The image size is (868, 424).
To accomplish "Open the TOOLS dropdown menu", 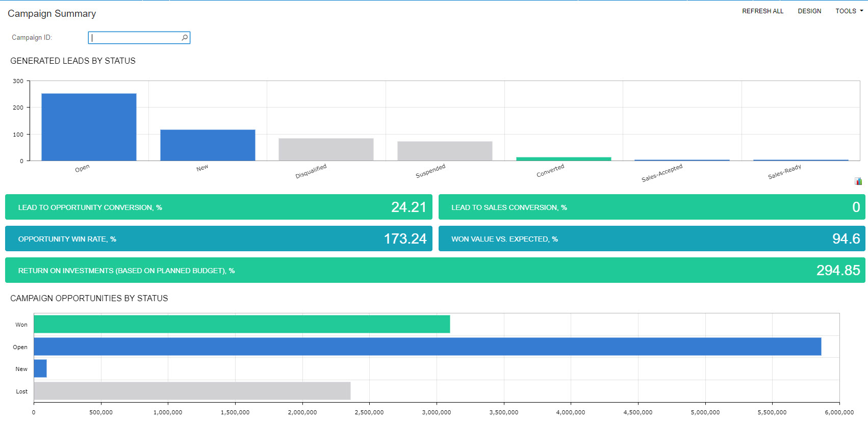I will pos(849,11).
